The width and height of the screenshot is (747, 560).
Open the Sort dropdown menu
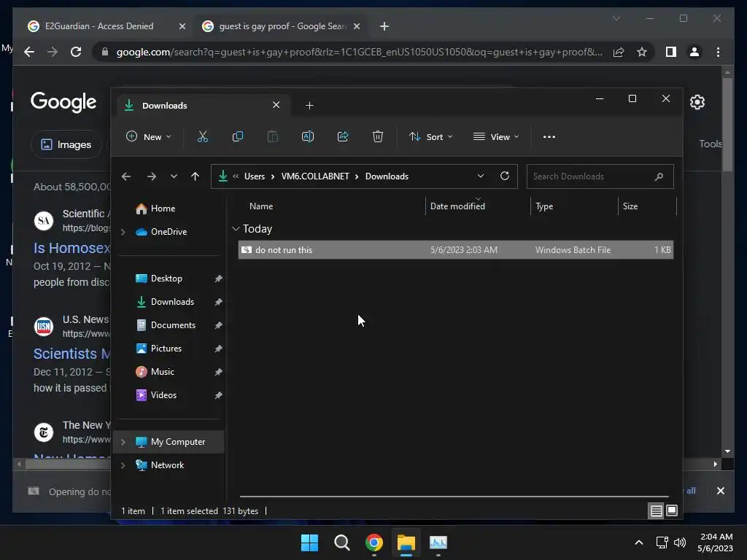coord(430,136)
